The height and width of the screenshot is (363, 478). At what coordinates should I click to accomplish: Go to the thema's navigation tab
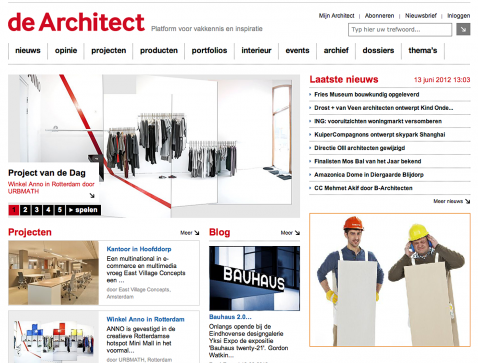coord(423,51)
